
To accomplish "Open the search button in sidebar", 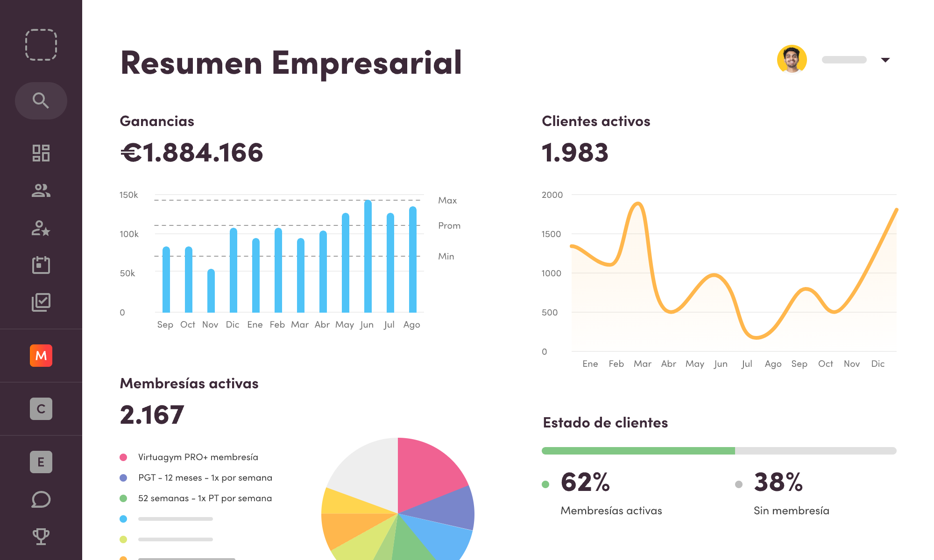I will (41, 101).
